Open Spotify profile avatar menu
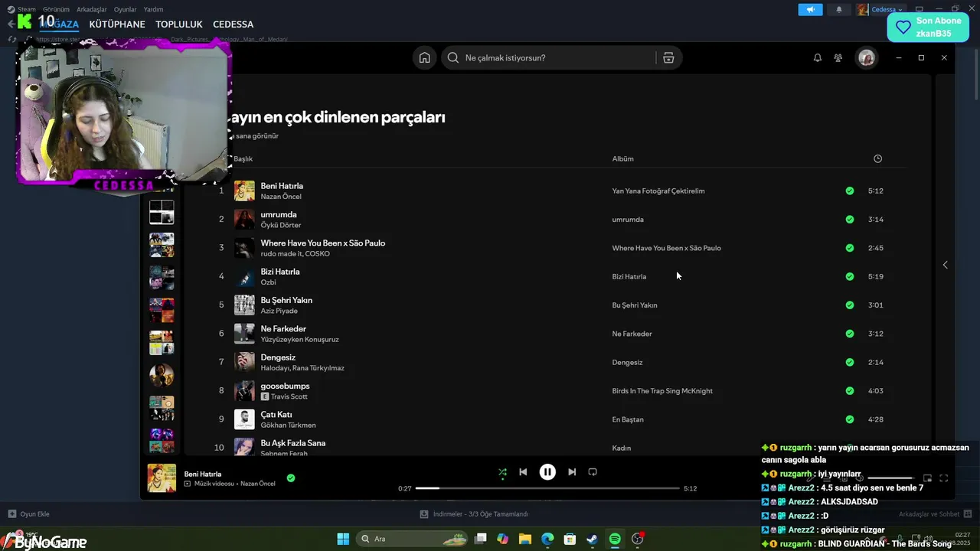980x551 pixels. (x=866, y=58)
